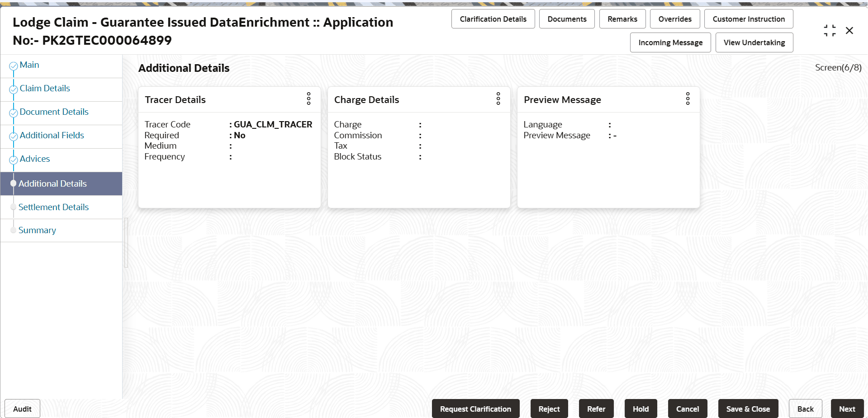Screen dimensions: 868x418
Task: Open Preview Message kebab menu
Action: [688, 99]
